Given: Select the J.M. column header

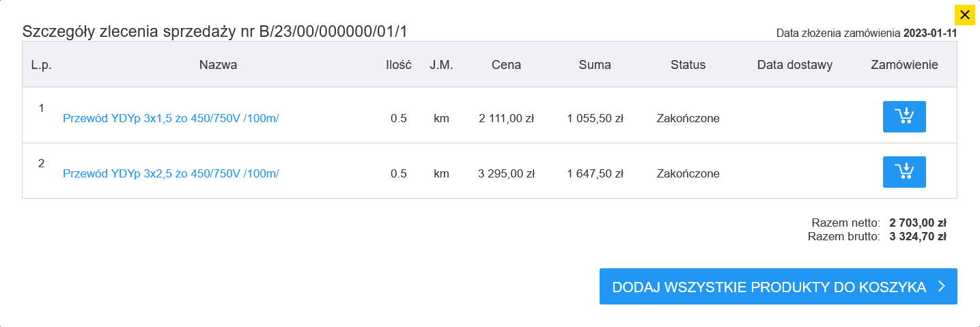Looking at the screenshot, I should pos(441,66).
